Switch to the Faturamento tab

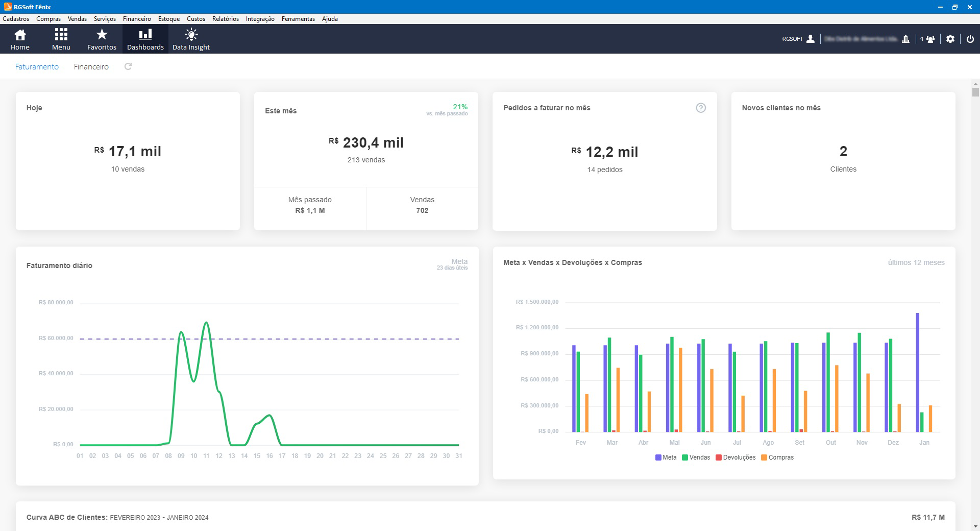(x=37, y=67)
